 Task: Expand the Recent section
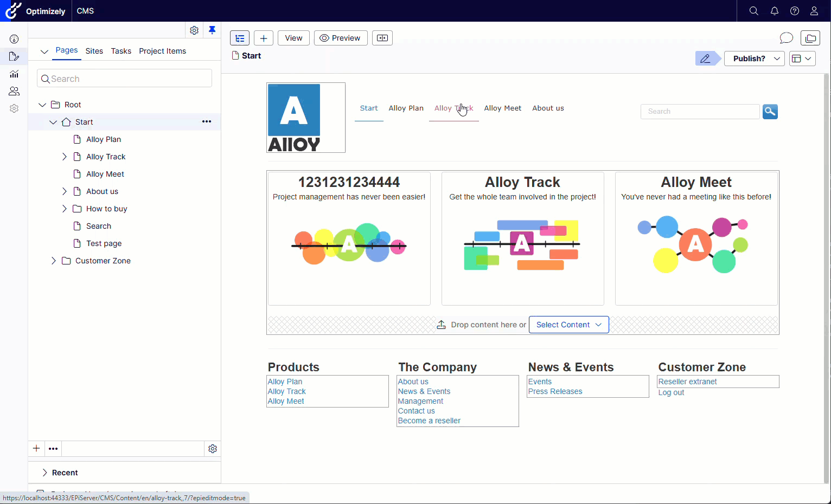coord(44,473)
